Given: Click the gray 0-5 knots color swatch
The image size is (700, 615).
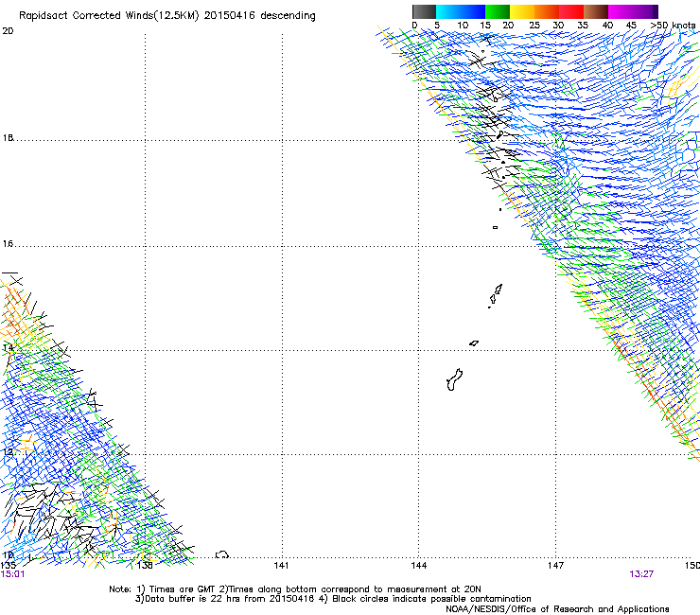Looking at the screenshot, I should pyautogui.click(x=424, y=11).
